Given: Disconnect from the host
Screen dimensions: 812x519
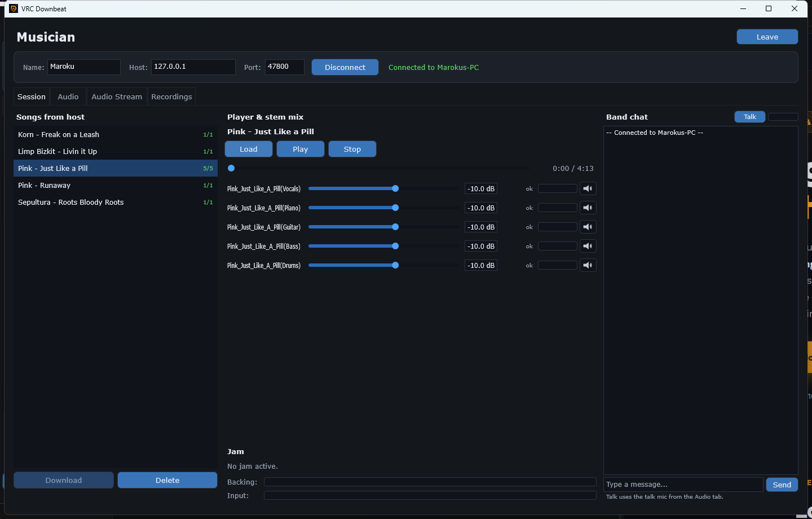Looking at the screenshot, I should click(345, 67).
